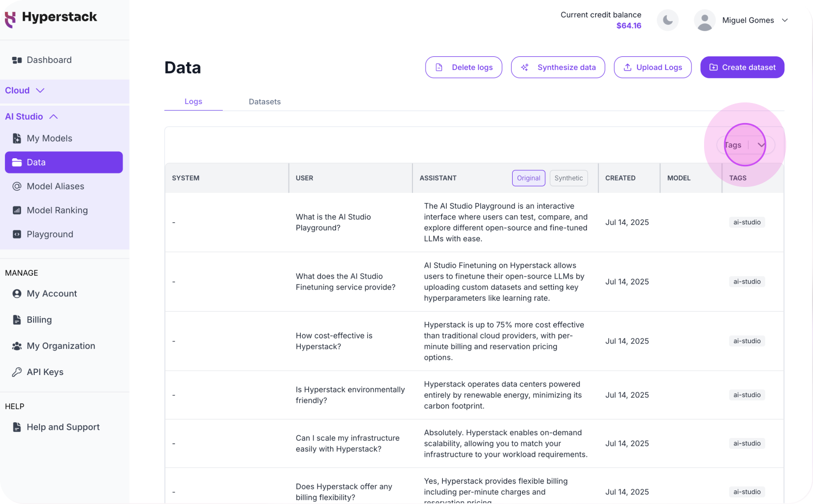Toggle dark mode with the moon icon
The height and width of the screenshot is (504, 813).
667,21
